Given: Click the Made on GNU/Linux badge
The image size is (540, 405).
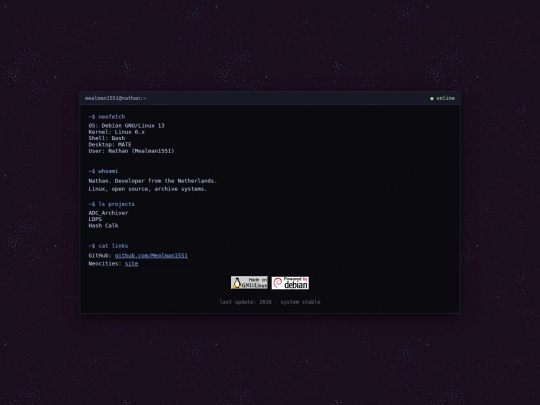Looking at the screenshot, I should coord(249,282).
